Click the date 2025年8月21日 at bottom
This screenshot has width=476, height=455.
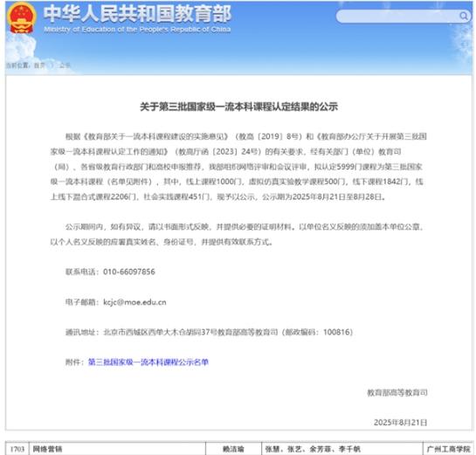pos(400,423)
